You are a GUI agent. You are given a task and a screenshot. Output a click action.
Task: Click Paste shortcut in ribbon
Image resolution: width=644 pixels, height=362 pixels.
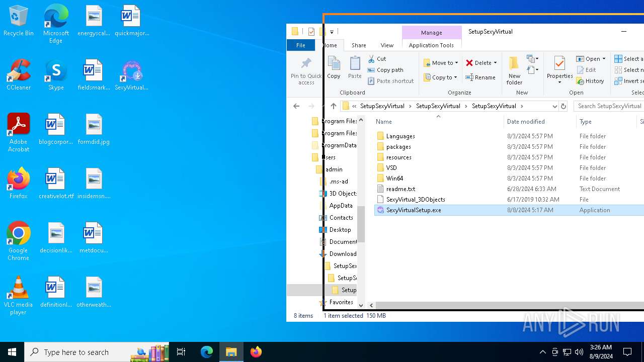[x=390, y=81]
